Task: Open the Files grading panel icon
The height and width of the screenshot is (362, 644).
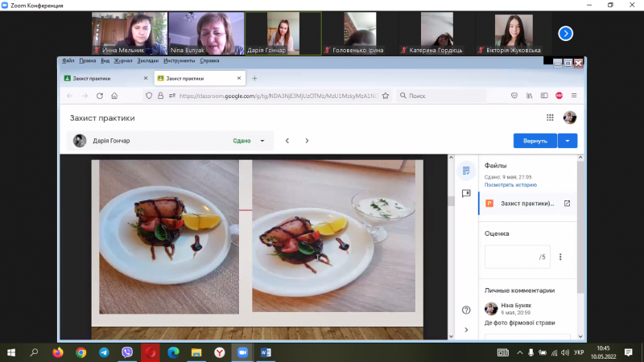Action: coord(466,171)
